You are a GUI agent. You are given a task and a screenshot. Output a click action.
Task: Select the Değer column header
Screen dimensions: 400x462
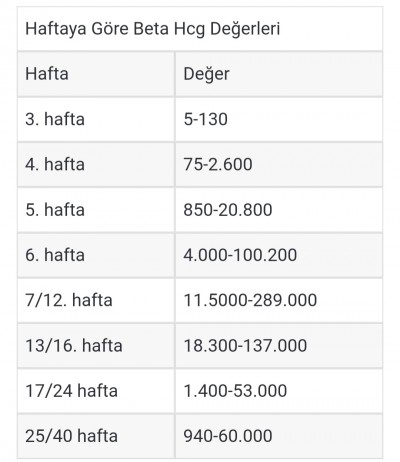[x=206, y=74]
